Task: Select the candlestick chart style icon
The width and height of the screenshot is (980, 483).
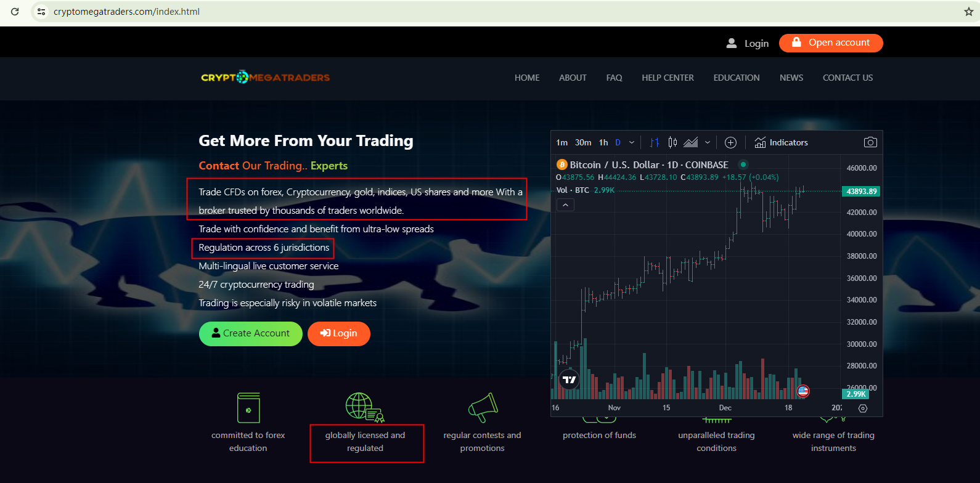Action: [x=672, y=142]
